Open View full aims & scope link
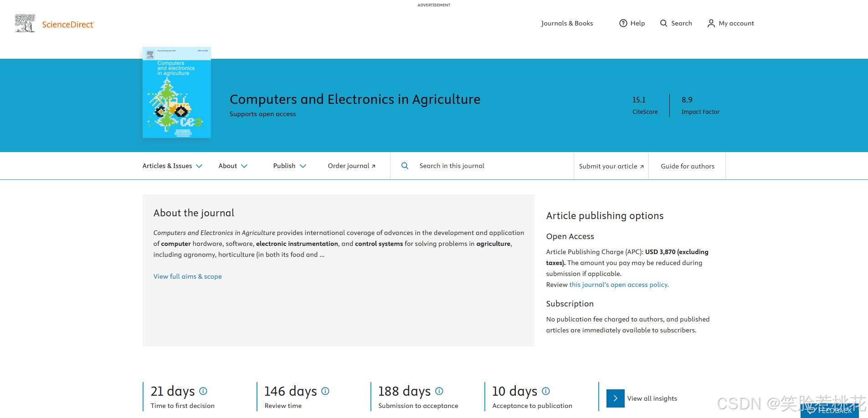 (x=188, y=276)
